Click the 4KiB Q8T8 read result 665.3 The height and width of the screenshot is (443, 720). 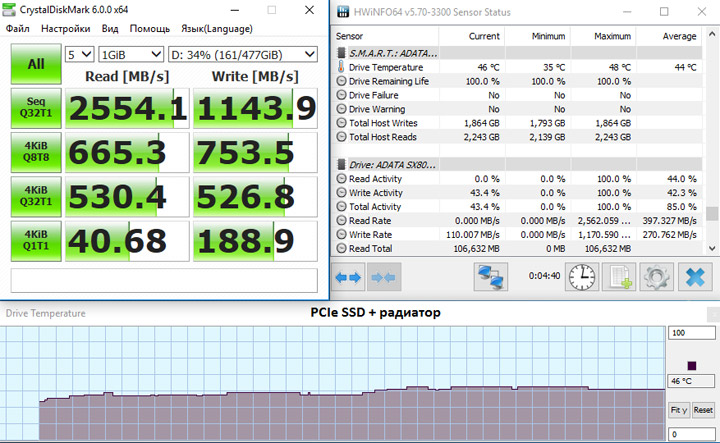click(x=127, y=152)
